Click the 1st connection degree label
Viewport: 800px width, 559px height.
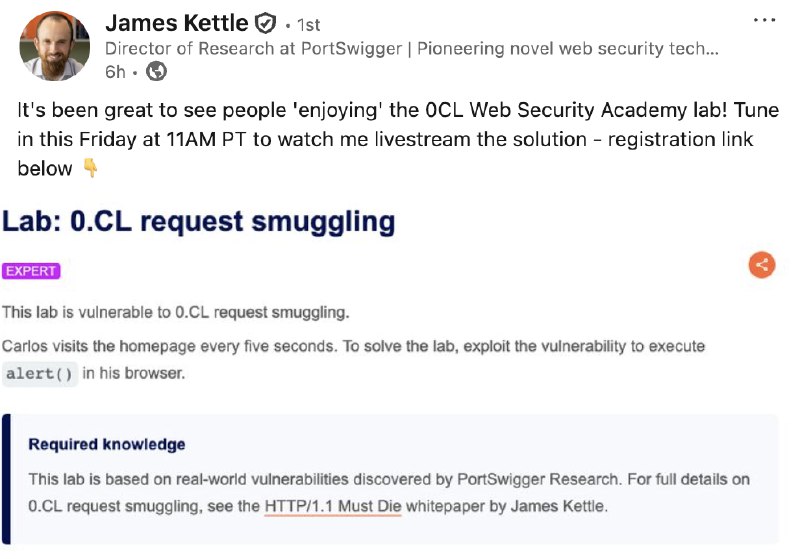pos(308,24)
